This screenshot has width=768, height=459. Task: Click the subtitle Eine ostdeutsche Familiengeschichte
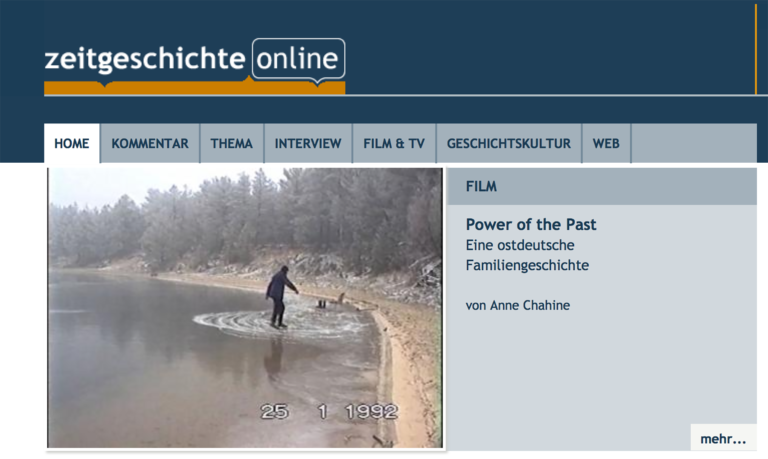(x=527, y=255)
